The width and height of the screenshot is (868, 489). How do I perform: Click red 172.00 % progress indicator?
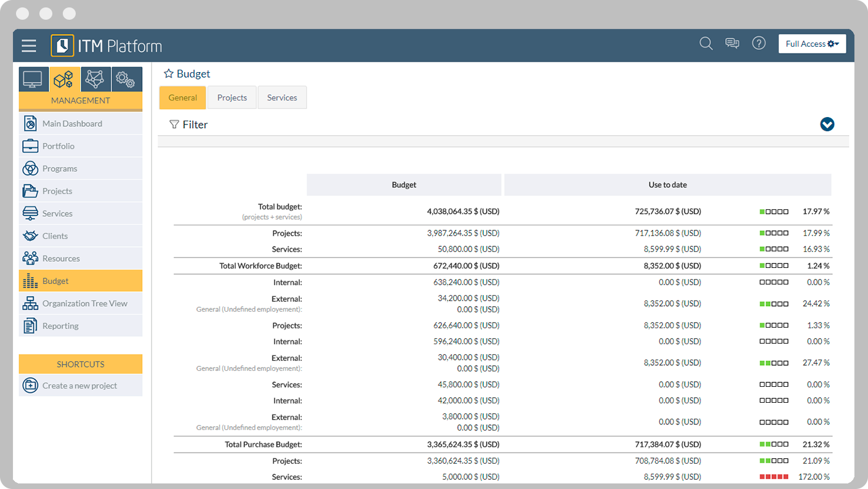coord(774,477)
